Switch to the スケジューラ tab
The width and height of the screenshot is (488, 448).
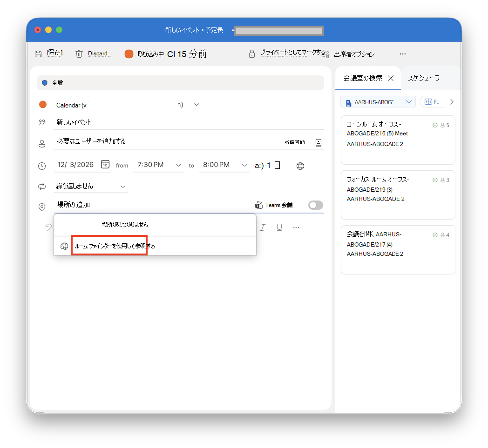424,78
